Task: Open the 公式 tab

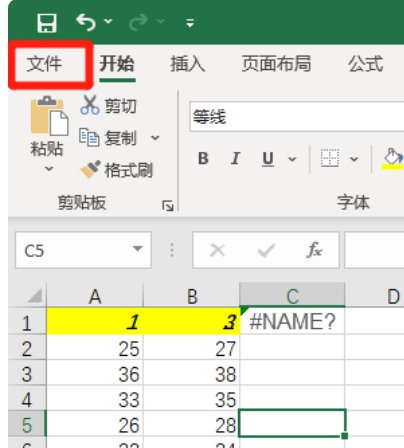Action: coord(366,64)
